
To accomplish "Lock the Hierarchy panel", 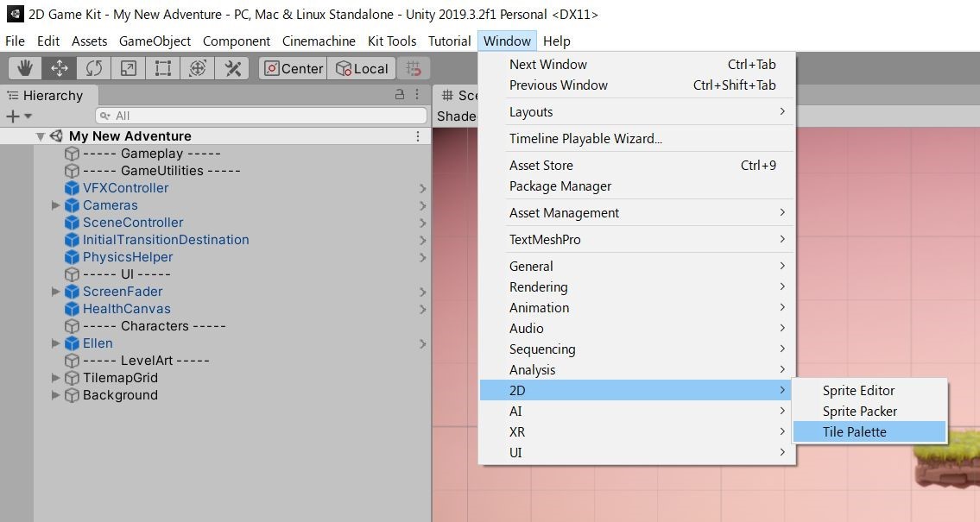I will click(400, 95).
